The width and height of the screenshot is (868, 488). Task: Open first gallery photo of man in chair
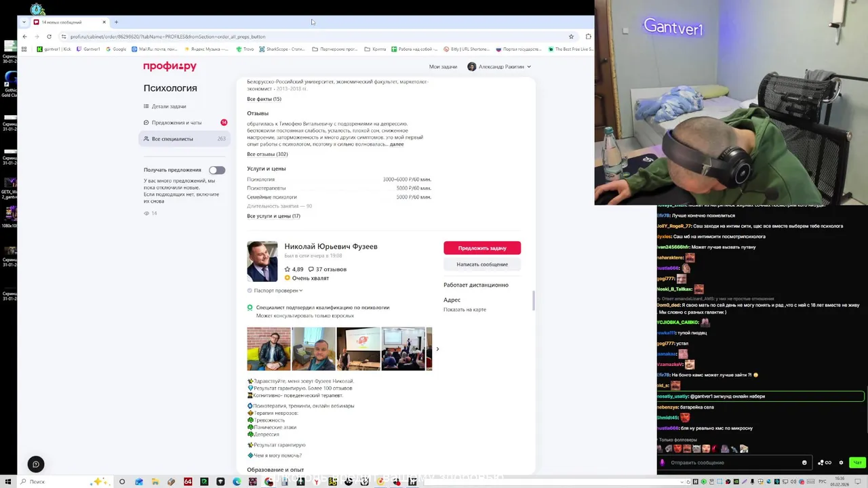pyautogui.click(x=269, y=349)
